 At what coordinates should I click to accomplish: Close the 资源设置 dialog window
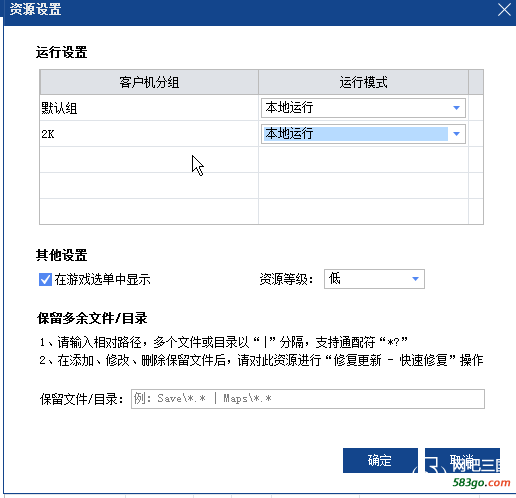(504, 10)
